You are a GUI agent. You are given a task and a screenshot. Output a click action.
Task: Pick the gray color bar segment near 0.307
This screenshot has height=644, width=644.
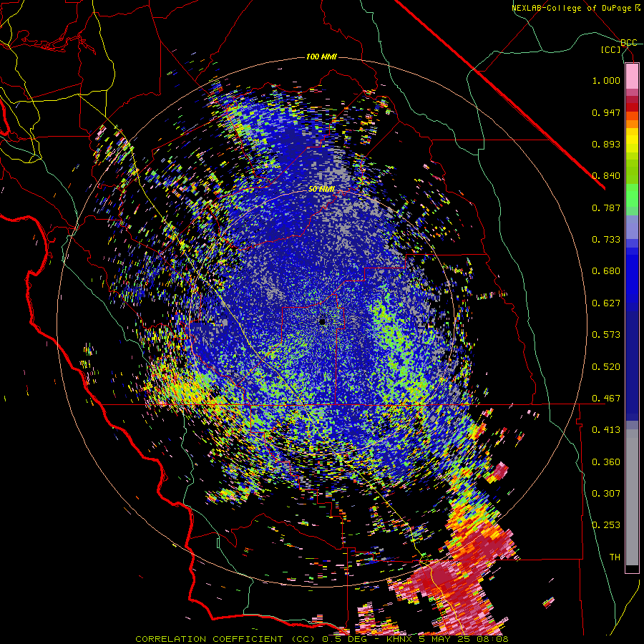pos(632,497)
